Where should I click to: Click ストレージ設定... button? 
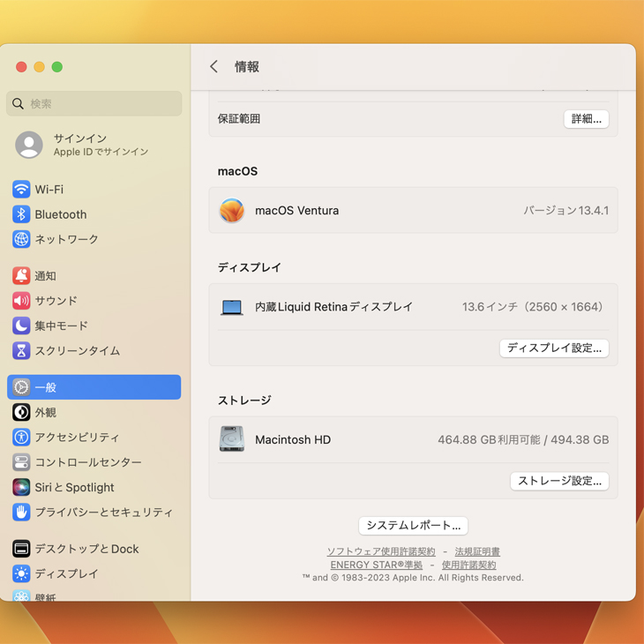pyautogui.click(x=559, y=481)
